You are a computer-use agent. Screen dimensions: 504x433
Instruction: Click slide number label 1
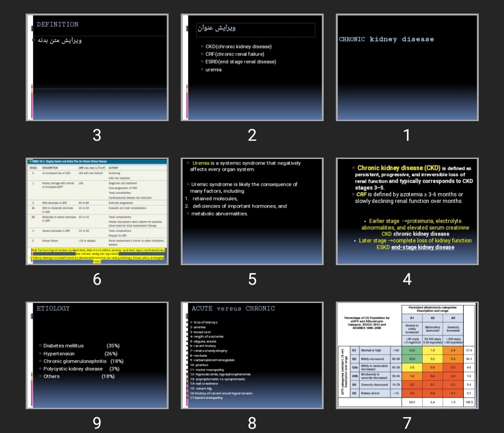pyautogui.click(x=407, y=135)
